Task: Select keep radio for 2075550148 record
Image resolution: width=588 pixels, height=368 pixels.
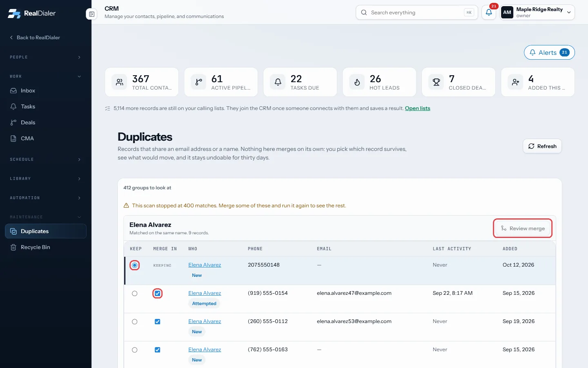Action: (x=135, y=265)
